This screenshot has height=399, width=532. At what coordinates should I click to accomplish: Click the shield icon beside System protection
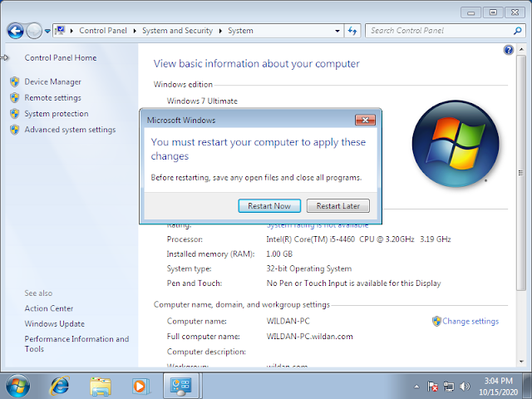(15, 114)
